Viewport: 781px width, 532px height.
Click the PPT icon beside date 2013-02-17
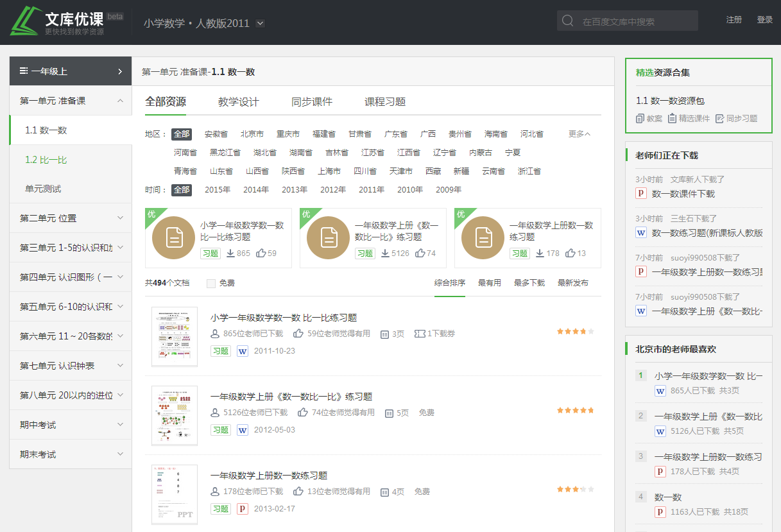click(x=243, y=509)
